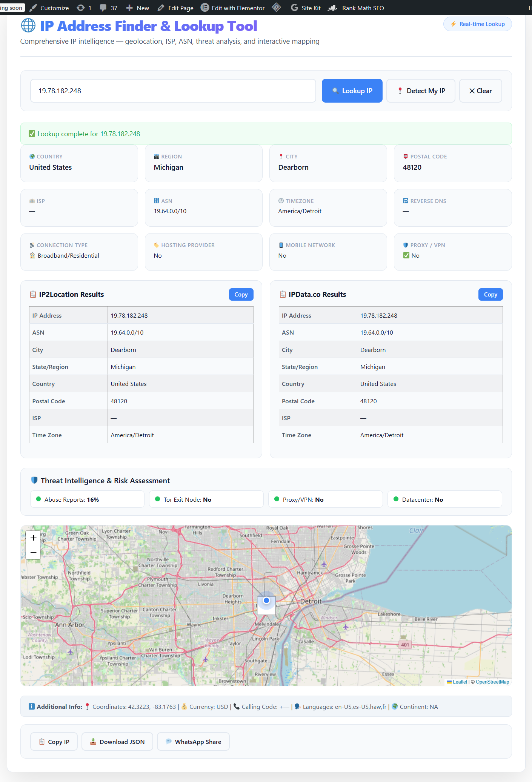532x782 pixels.
Task: Zoom out on the map
Action: pos(33,552)
